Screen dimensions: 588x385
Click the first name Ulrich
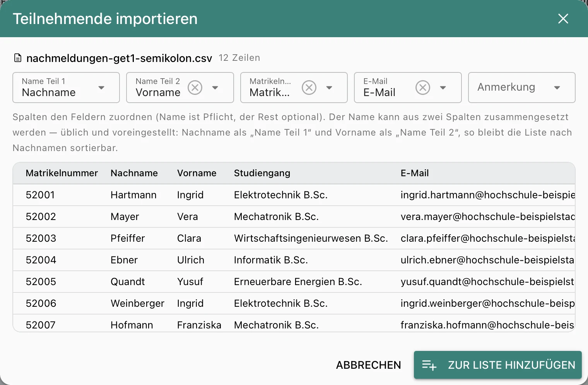(x=191, y=260)
